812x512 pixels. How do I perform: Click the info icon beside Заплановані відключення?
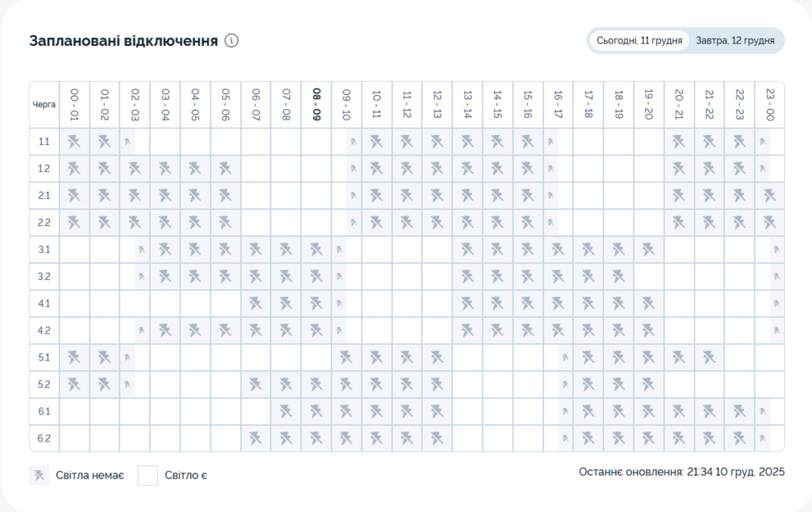tap(232, 41)
